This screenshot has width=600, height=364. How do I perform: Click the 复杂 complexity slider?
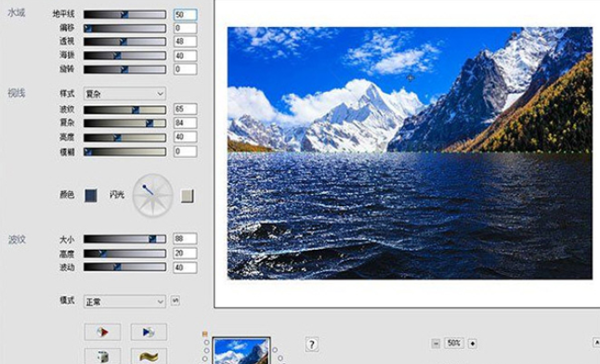tap(124, 123)
